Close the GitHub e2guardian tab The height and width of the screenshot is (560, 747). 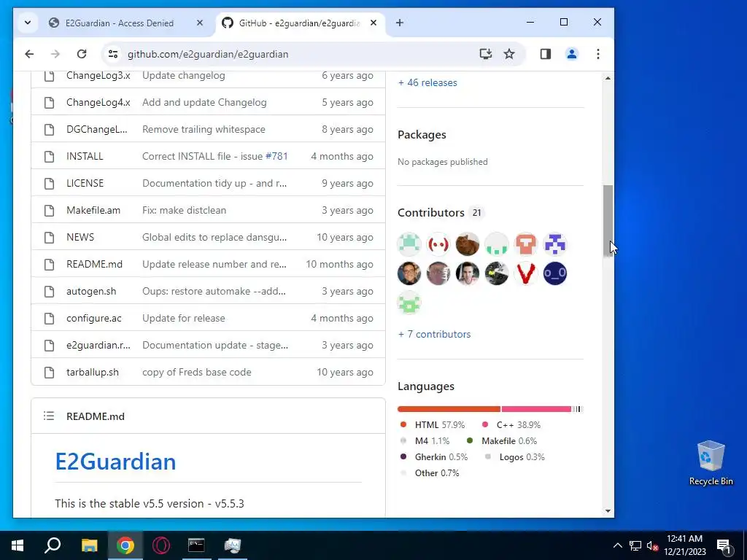click(373, 23)
